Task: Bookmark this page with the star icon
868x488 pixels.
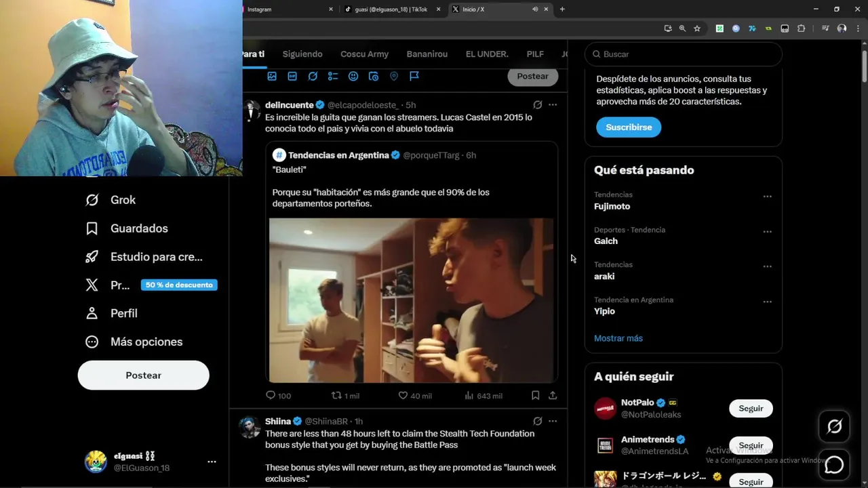Action: pyautogui.click(x=697, y=28)
